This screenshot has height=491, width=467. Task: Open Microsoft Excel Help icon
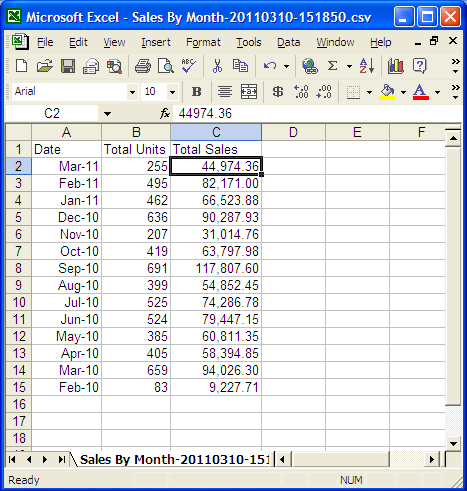[x=419, y=66]
